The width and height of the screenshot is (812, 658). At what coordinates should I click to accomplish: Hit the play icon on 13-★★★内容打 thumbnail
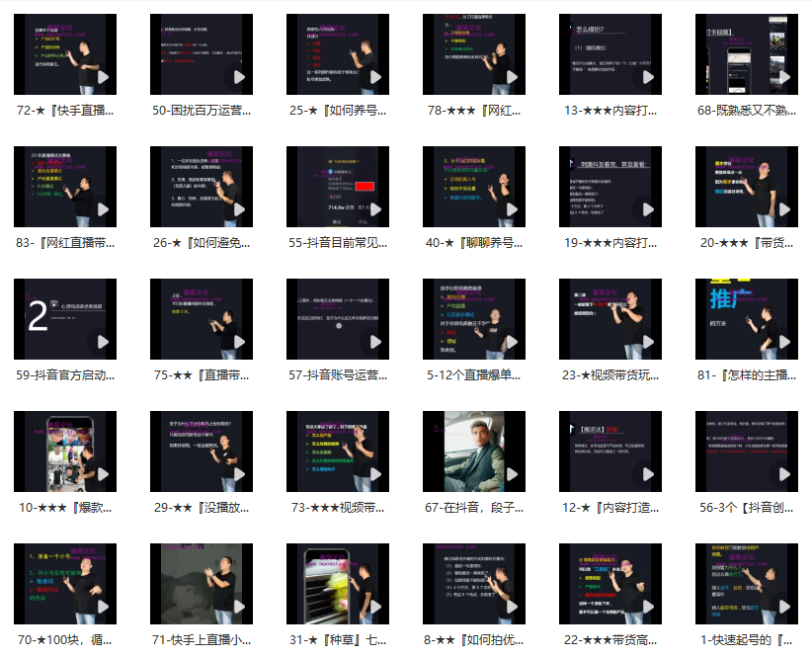pos(648,77)
